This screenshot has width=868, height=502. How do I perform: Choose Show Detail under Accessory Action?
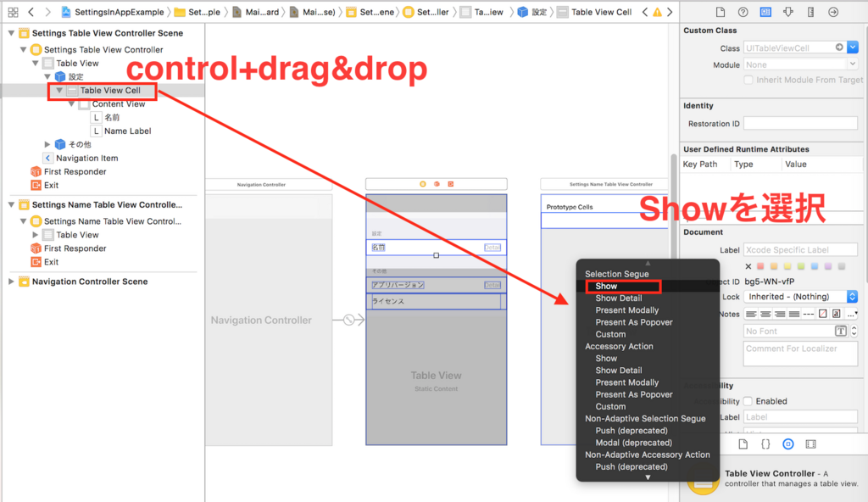(x=618, y=370)
